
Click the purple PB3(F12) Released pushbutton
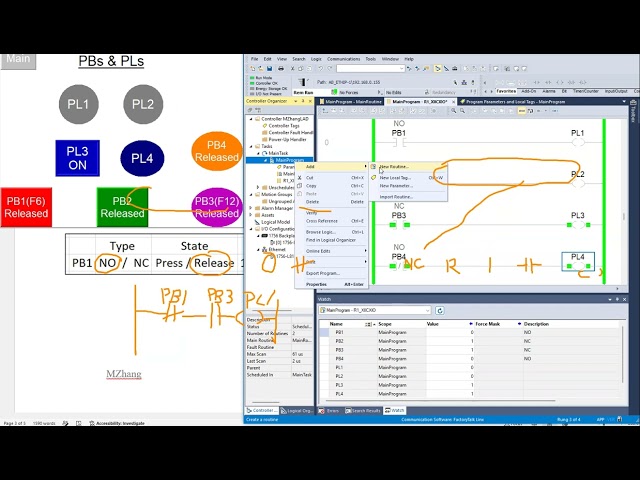tap(217, 207)
